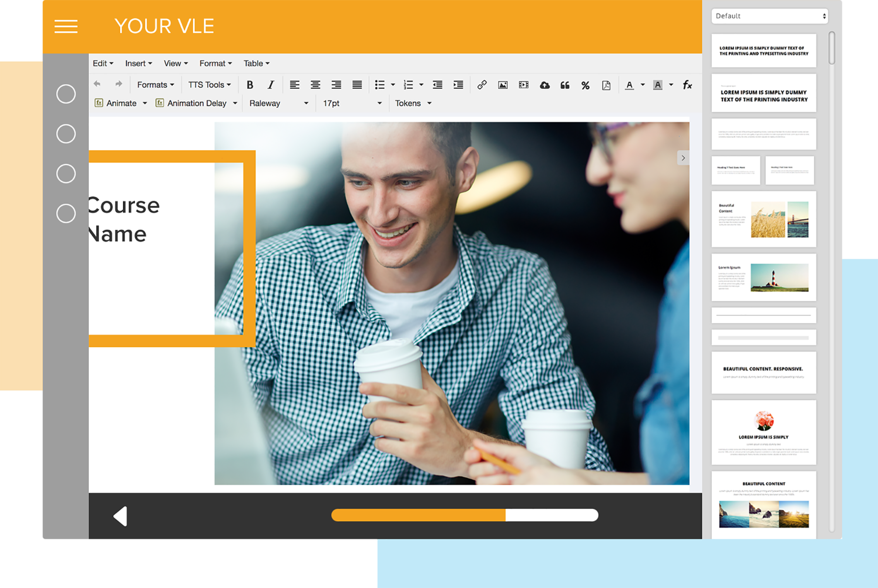Click the insert image icon
This screenshot has width=878, height=588.
click(503, 85)
